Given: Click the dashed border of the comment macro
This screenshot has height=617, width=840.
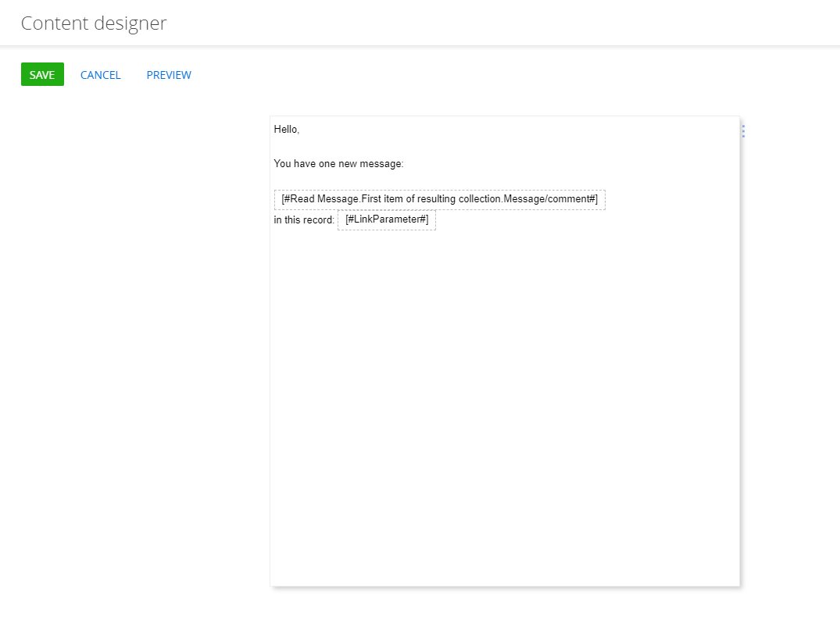Looking at the screenshot, I should (440, 191).
